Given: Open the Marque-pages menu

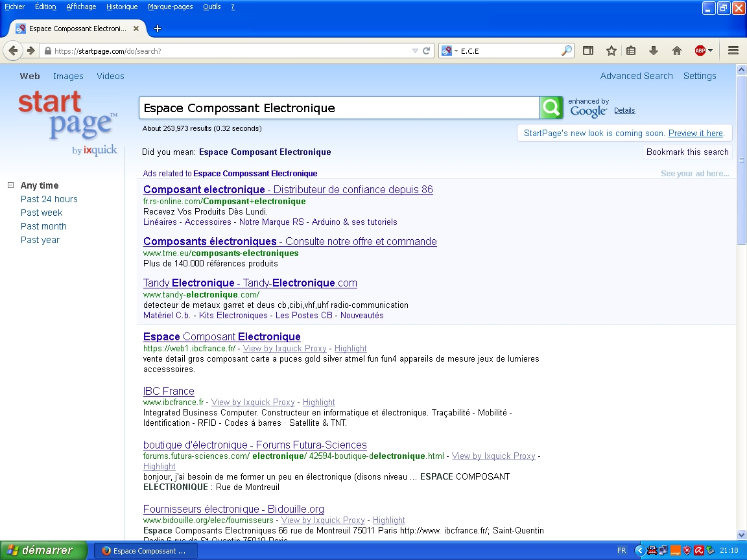Looking at the screenshot, I should point(170,6).
